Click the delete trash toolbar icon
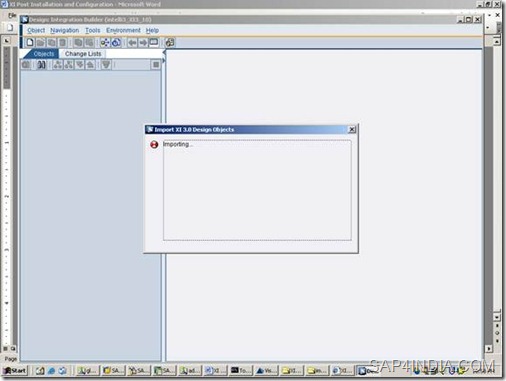This screenshot has height=381, width=506. click(62, 42)
